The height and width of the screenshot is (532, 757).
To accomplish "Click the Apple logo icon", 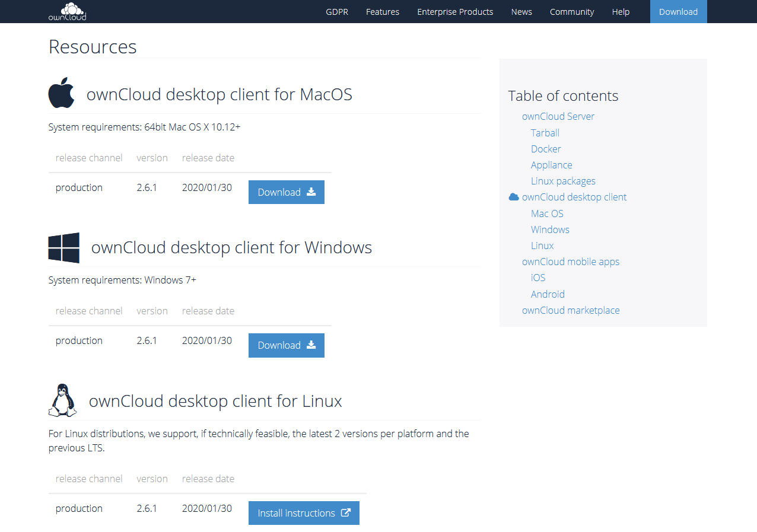I will pyautogui.click(x=61, y=93).
